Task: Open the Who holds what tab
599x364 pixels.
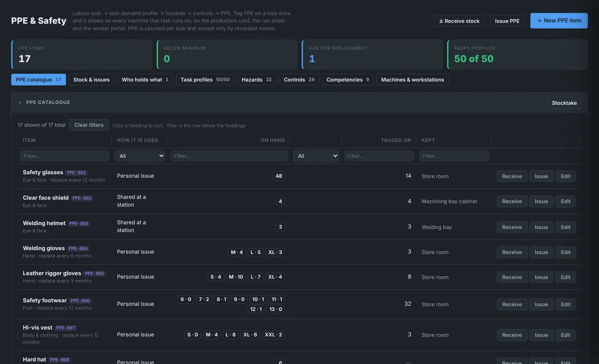Action: 145,80
